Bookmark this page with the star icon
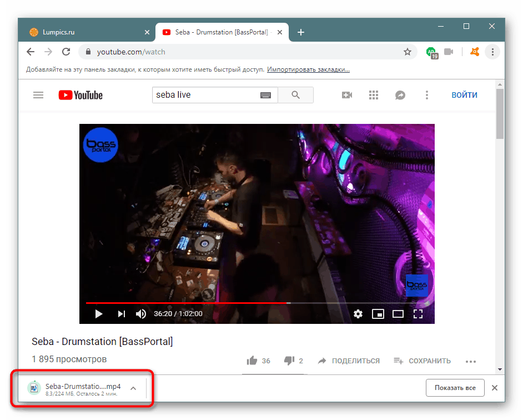This screenshot has width=523, height=420. (408, 52)
